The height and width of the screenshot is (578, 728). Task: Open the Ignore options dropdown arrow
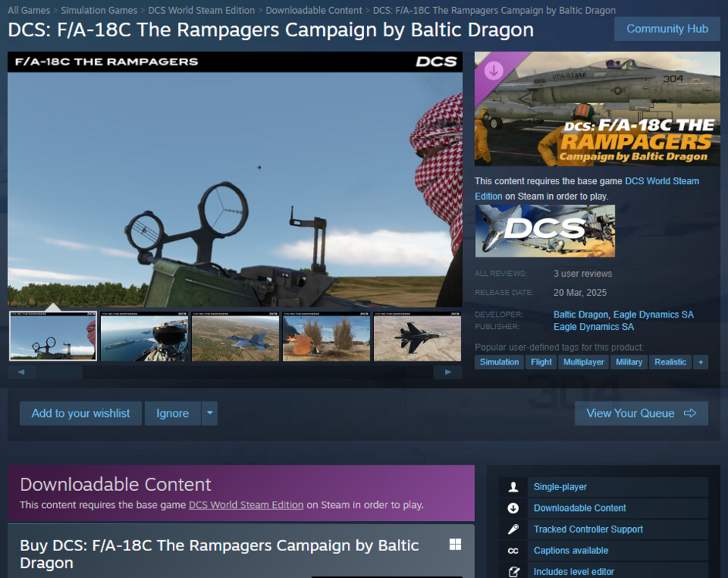tap(210, 413)
